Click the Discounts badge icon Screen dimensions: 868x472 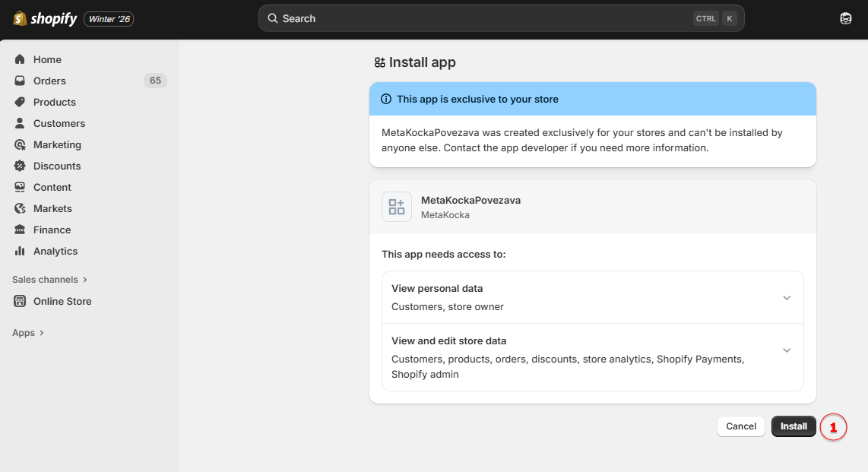(x=20, y=166)
